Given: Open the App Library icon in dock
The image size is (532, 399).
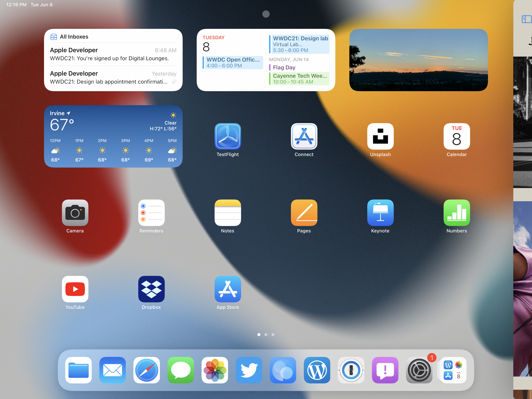Looking at the screenshot, I should click(453, 370).
